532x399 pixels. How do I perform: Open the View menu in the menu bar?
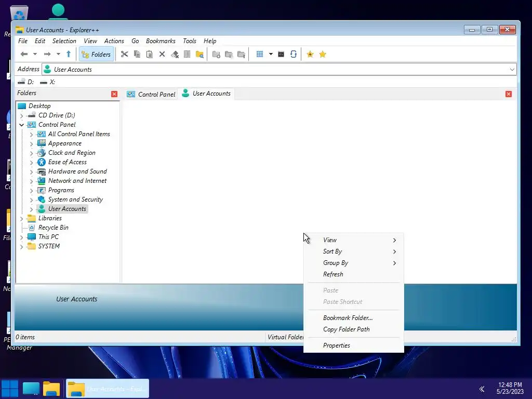[x=90, y=41]
